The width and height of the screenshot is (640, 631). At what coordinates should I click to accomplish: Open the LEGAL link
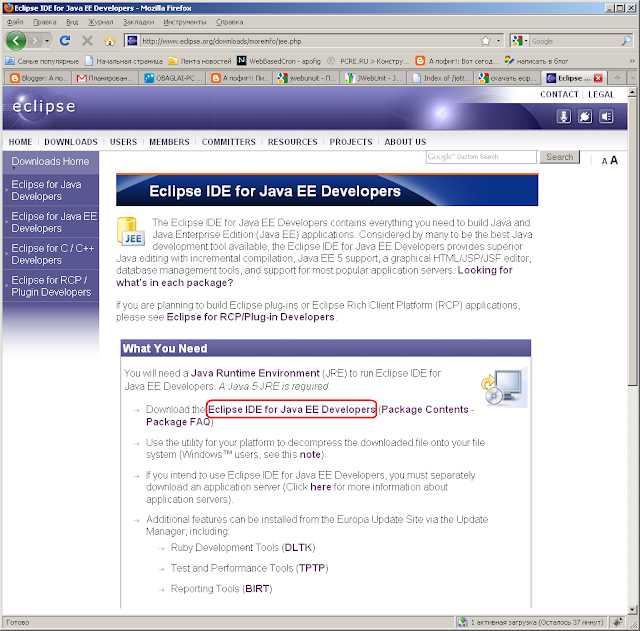pyautogui.click(x=601, y=94)
